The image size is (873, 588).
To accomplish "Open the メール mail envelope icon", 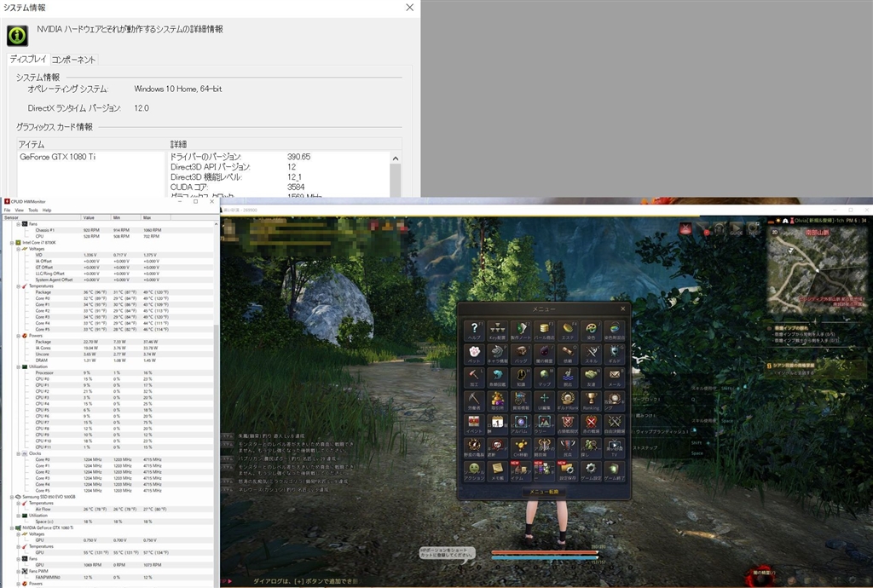I will point(614,378).
